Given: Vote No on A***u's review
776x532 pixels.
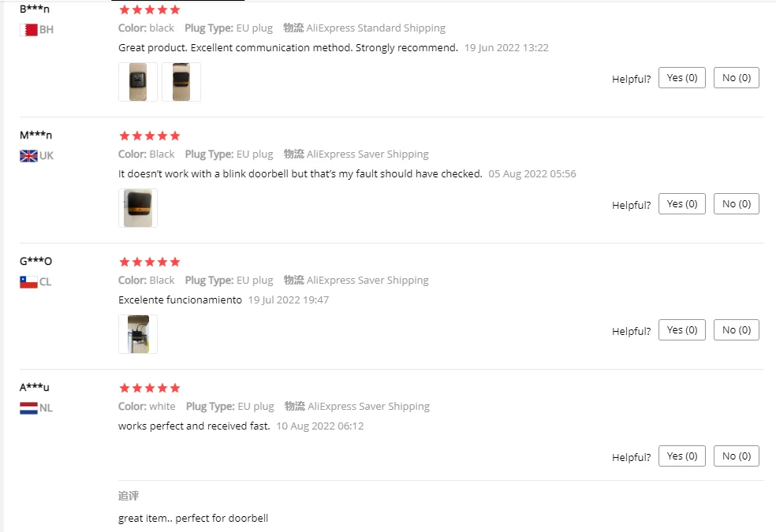Looking at the screenshot, I should click(737, 456).
